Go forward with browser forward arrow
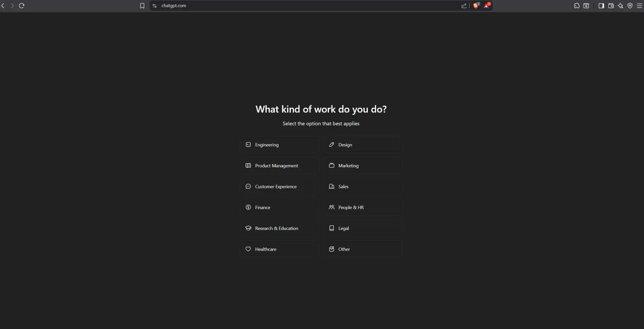Screen dimensions: 644x329 12,6
